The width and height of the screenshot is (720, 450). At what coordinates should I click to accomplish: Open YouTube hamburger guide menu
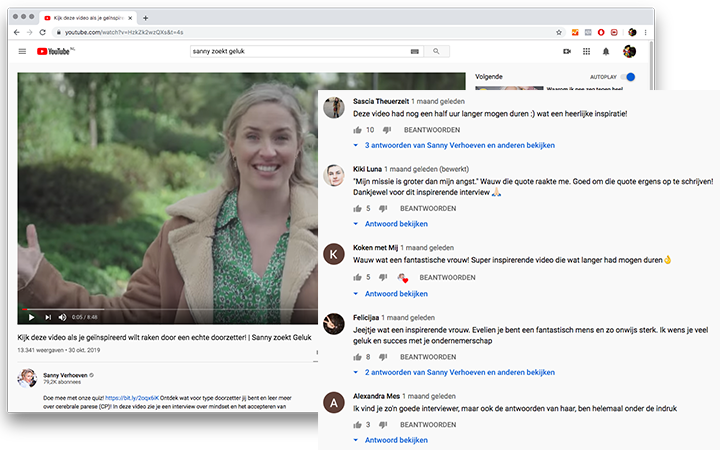pos(22,51)
